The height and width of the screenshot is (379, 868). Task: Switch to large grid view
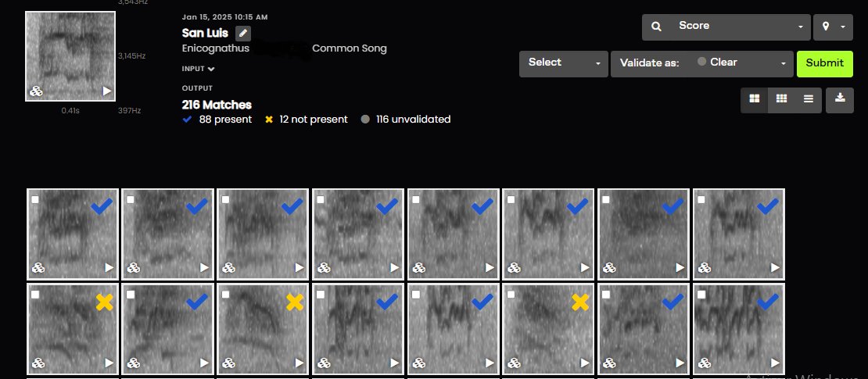pyautogui.click(x=754, y=99)
